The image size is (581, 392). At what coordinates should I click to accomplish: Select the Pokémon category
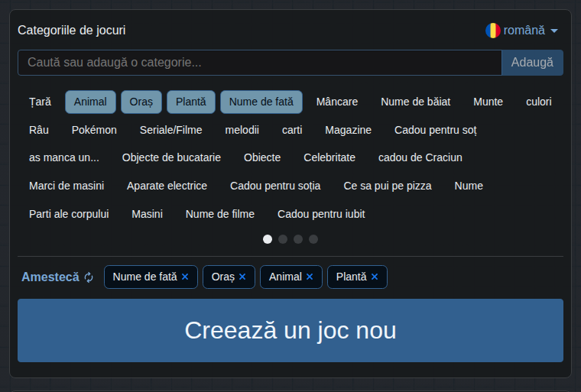(94, 130)
